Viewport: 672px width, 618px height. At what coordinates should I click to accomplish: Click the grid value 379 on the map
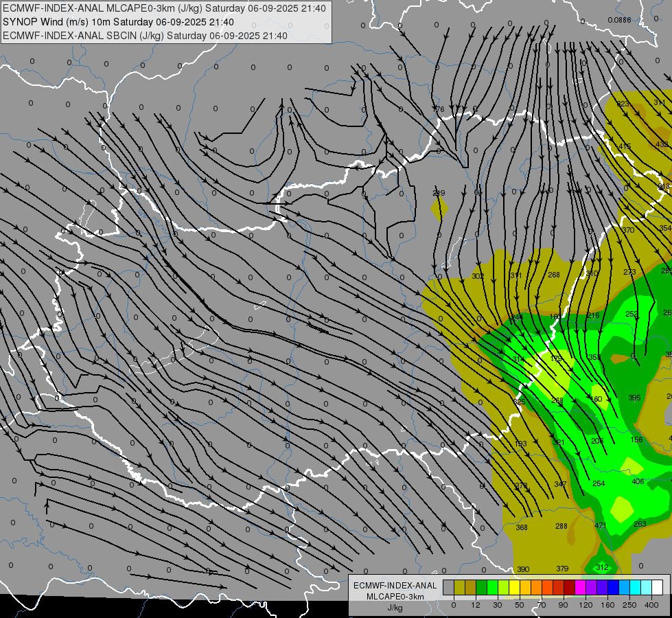click(562, 569)
